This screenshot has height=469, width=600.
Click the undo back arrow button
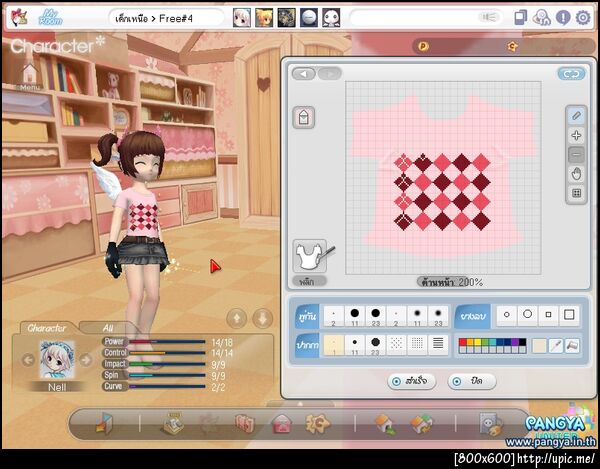tap(304, 73)
